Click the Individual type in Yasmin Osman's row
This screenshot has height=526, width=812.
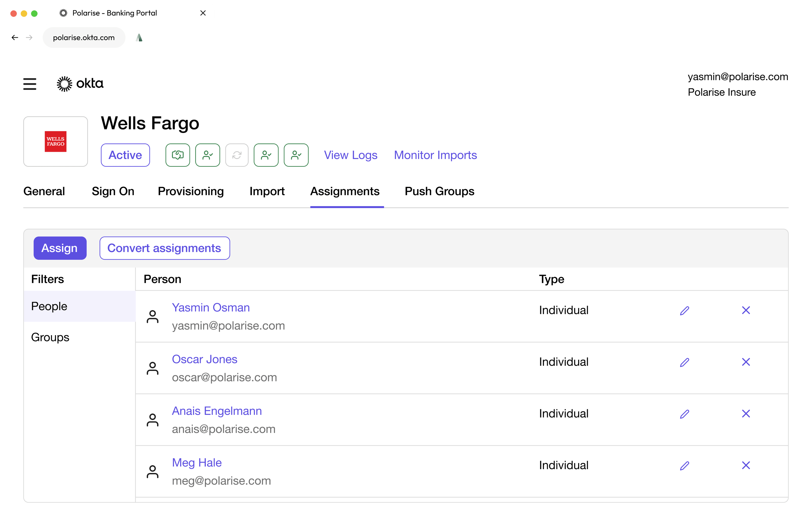(x=564, y=310)
